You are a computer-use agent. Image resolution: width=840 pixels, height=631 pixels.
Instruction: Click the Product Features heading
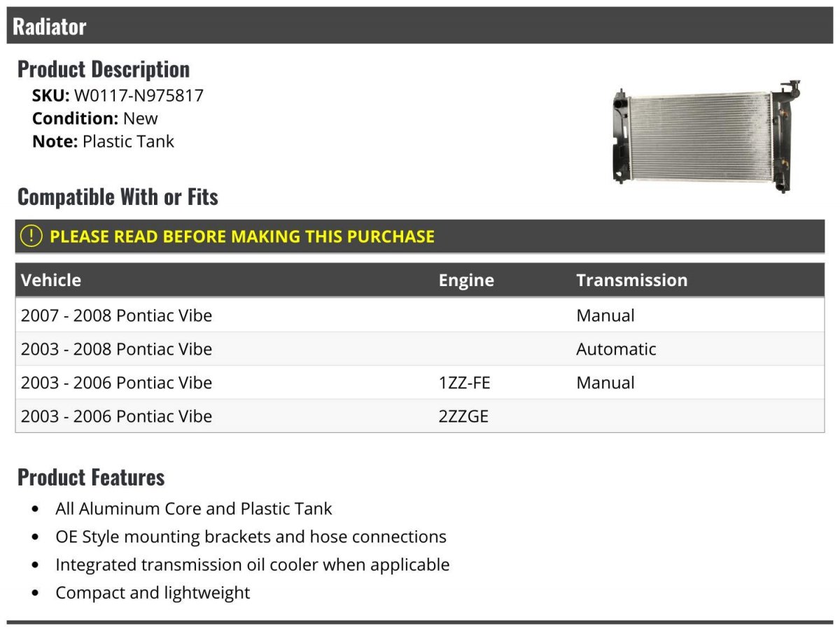coord(91,478)
